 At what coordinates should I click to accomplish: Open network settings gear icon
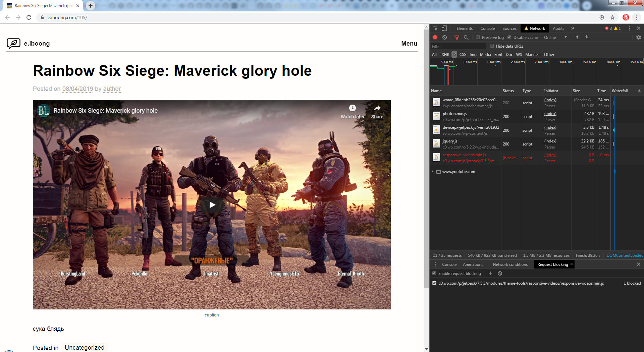pos(638,37)
